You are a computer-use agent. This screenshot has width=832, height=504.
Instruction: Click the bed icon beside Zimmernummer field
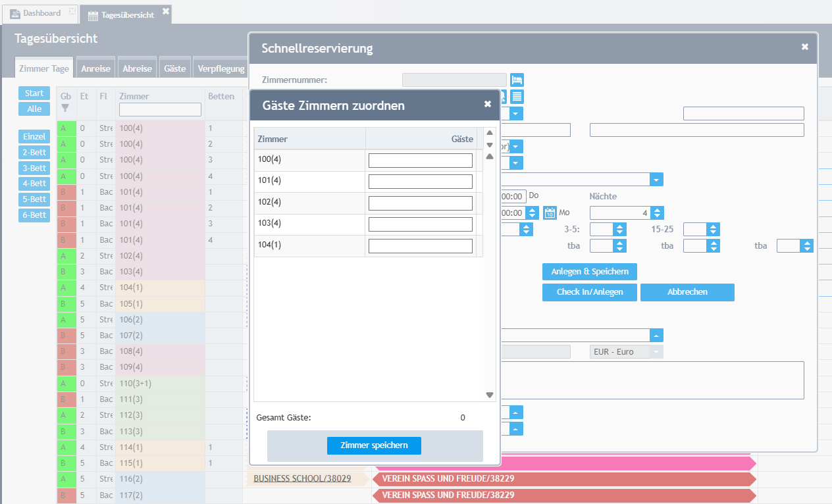517,80
